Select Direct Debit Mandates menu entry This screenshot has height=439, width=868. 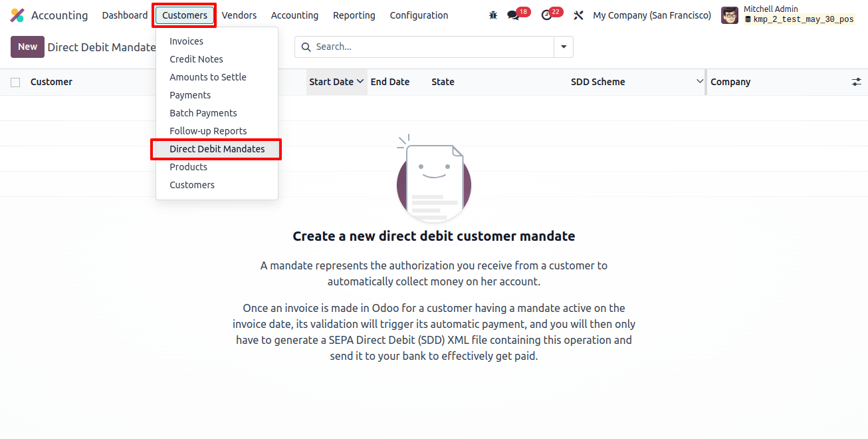click(217, 149)
